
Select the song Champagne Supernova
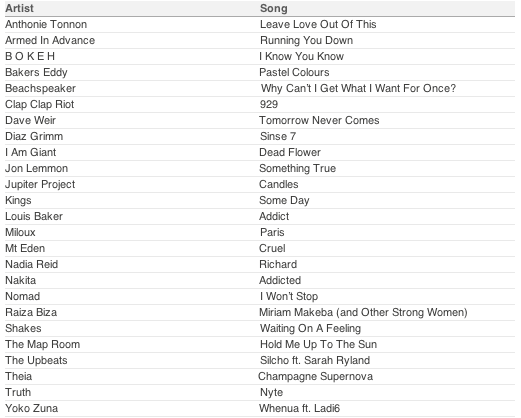click(x=315, y=376)
